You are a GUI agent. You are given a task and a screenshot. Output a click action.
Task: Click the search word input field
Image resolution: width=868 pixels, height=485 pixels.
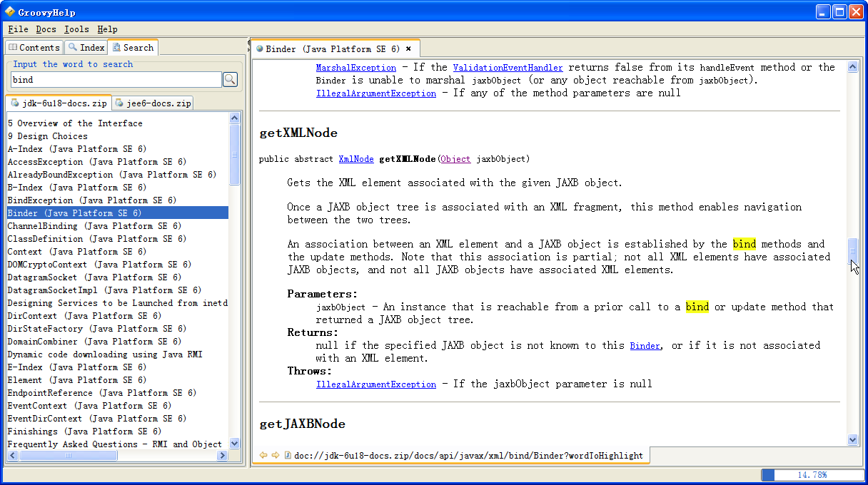point(116,79)
